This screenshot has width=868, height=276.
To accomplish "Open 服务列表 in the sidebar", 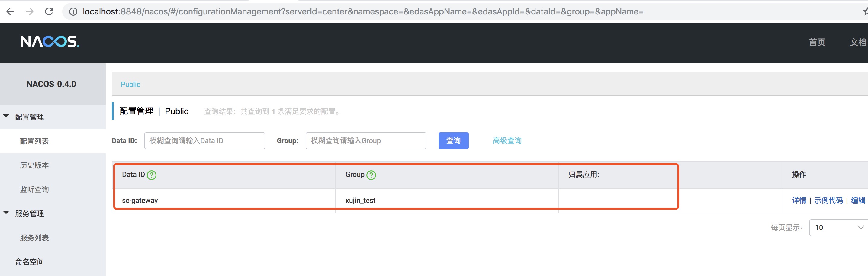I will click(x=34, y=238).
